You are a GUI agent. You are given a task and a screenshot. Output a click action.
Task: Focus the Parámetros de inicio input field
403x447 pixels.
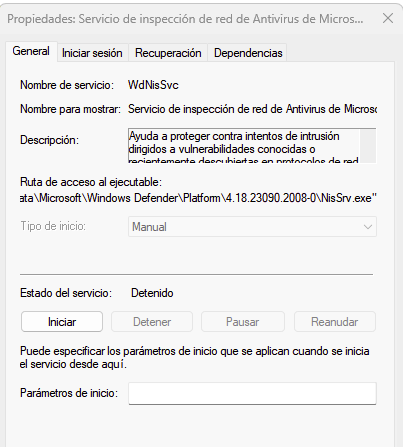click(x=252, y=393)
